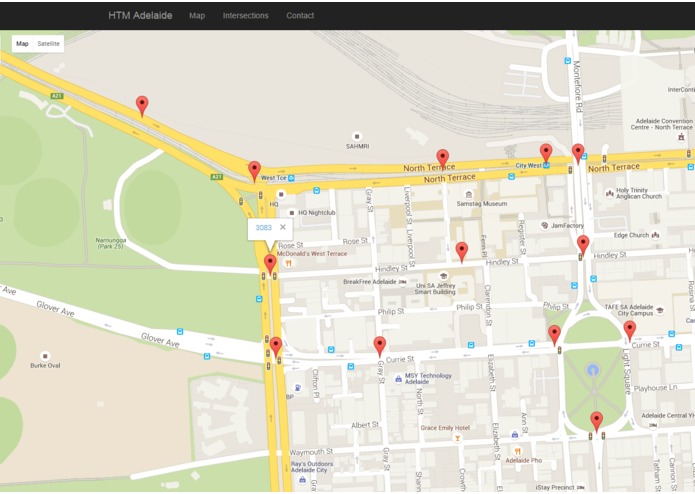Image resolution: width=695 pixels, height=494 pixels.
Task: Open the HTM Adelaide home link
Action: (140, 16)
